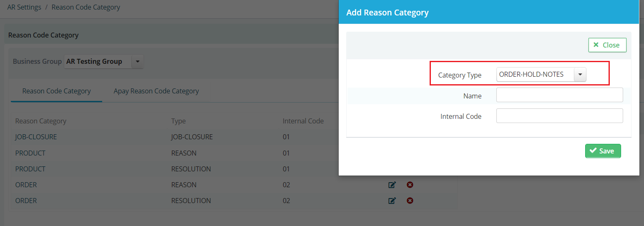This screenshot has width=644, height=226.
Task: Open first PRODUCT category with REASON type
Action: pos(30,153)
